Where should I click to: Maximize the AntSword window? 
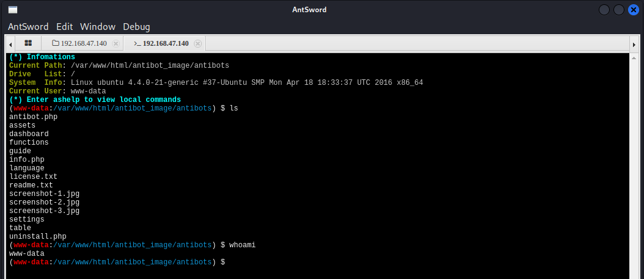click(x=619, y=10)
